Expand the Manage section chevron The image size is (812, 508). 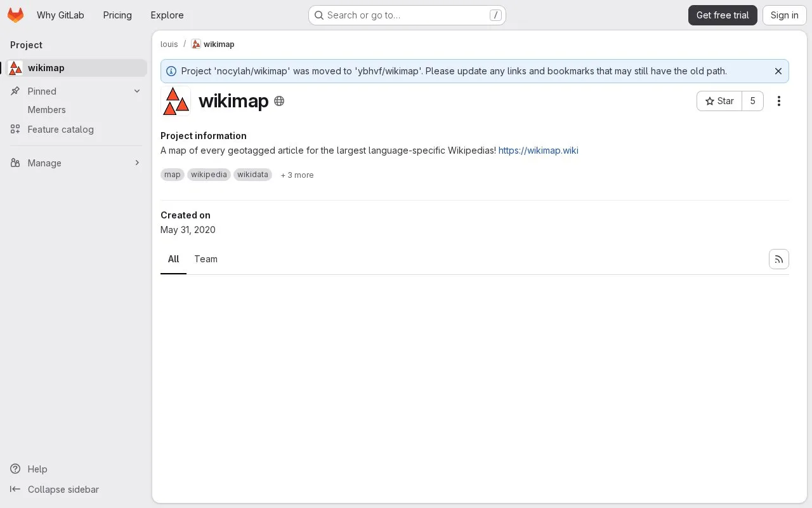(137, 163)
